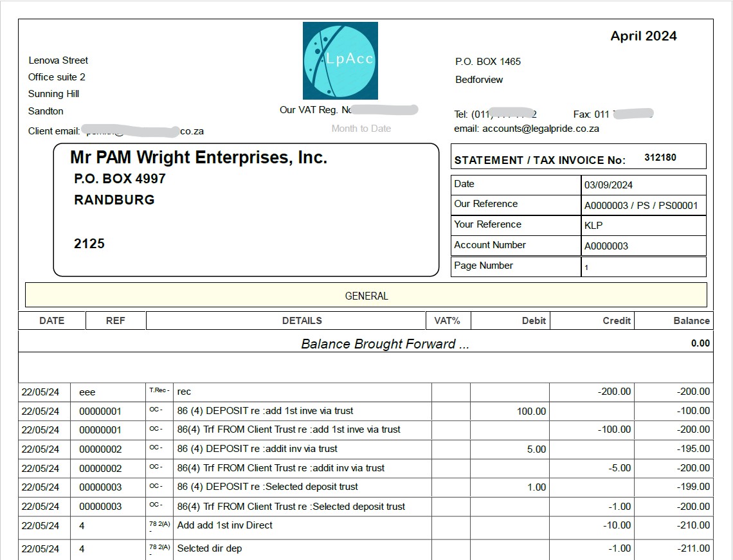Select the 'Selcted dir dep' entry
Image resolution: width=733 pixels, height=560 pixels.
point(210,548)
